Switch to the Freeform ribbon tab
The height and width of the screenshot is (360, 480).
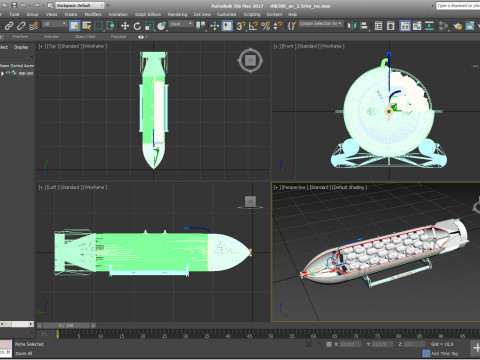click(20, 37)
